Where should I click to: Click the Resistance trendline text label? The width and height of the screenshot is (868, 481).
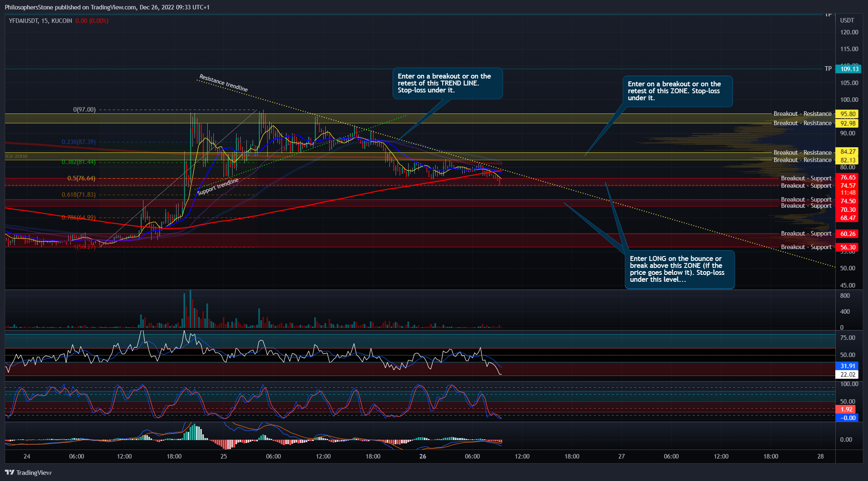pos(224,83)
